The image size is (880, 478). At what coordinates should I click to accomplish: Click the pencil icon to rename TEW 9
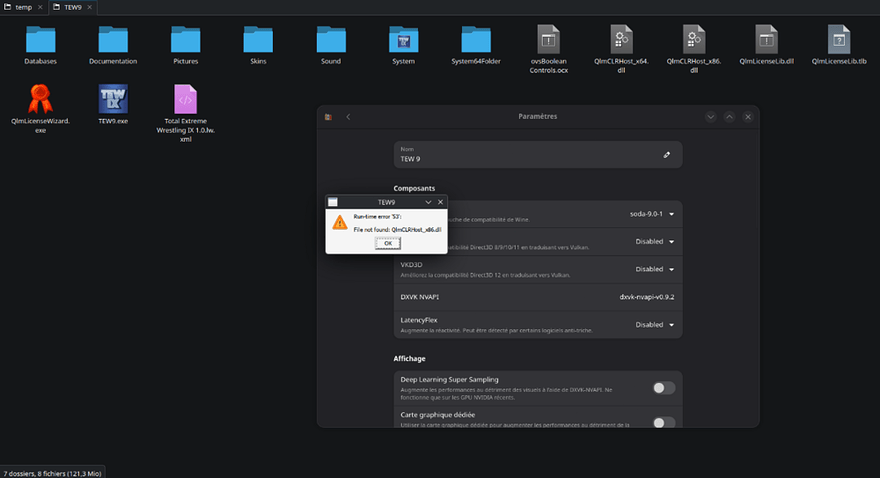667,155
